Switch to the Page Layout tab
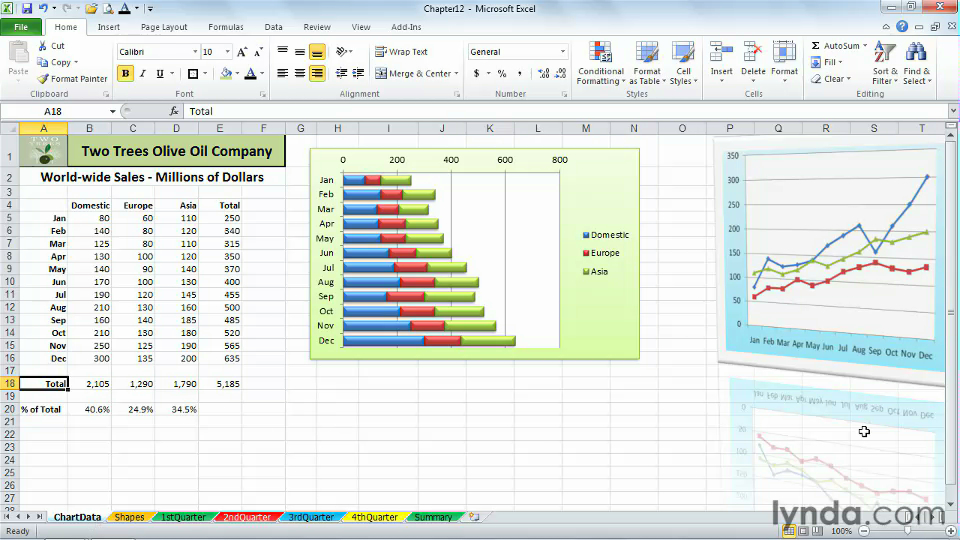Image resolution: width=960 pixels, height=540 pixels. point(164,27)
